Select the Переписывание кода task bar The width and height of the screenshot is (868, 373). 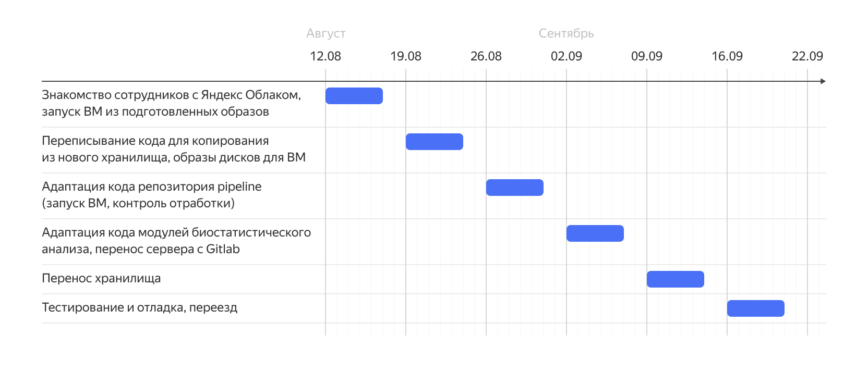[x=434, y=142]
